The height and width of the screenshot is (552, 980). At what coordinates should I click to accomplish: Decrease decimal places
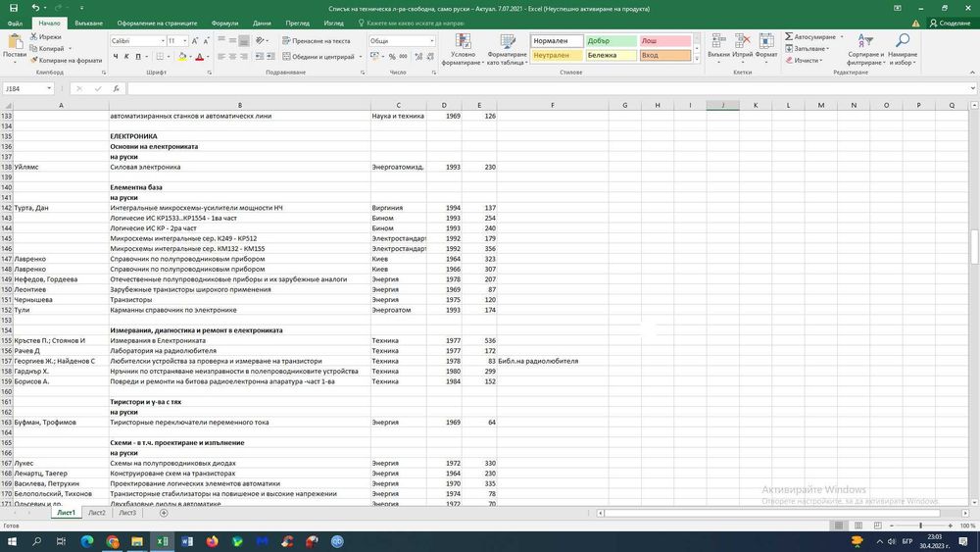coord(430,56)
